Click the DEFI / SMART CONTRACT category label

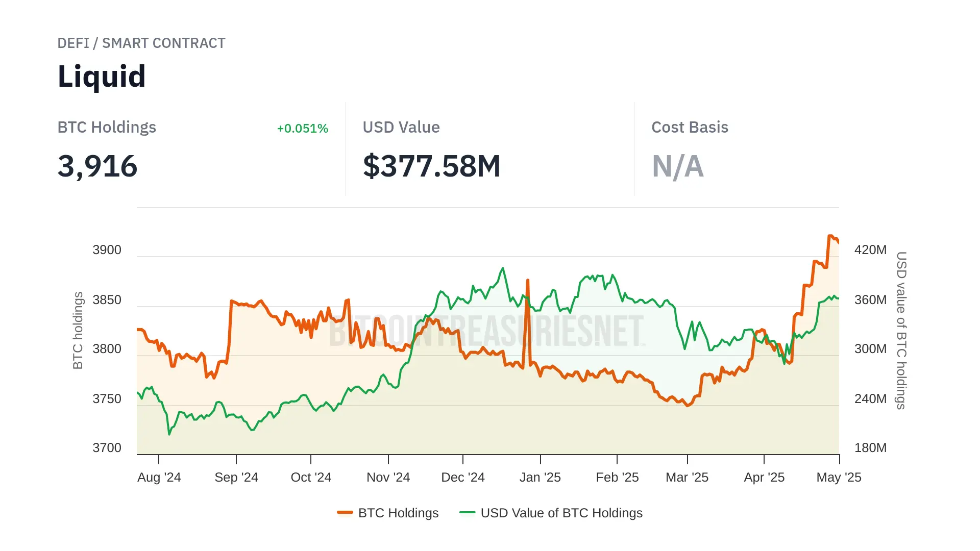click(141, 43)
